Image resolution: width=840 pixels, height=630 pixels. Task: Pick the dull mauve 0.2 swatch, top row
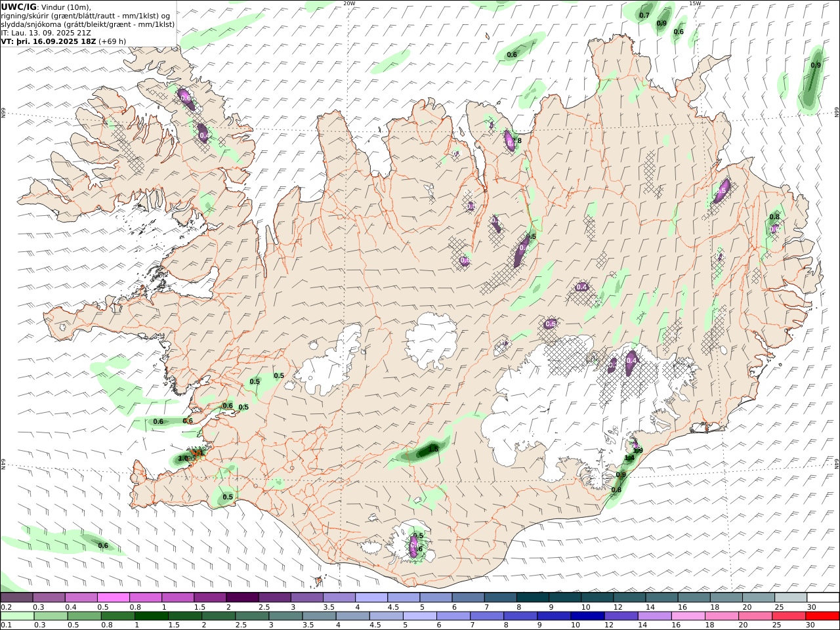point(17,598)
